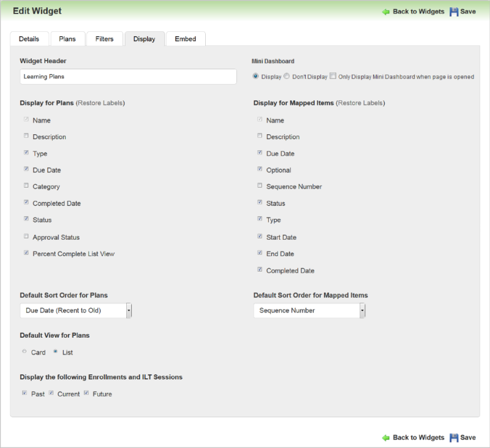490x448 pixels.
Task: Uncheck Due Date under Display for Plans
Action: pyautogui.click(x=26, y=169)
